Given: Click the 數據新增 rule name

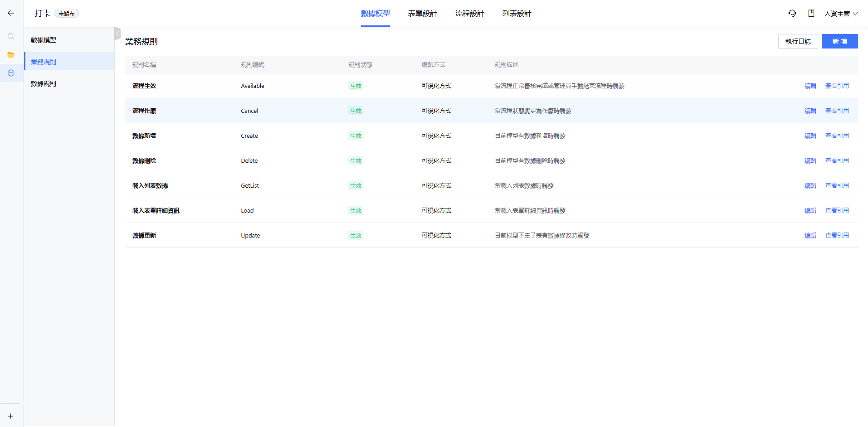Looking at the screenshot, I should [144, 136].
